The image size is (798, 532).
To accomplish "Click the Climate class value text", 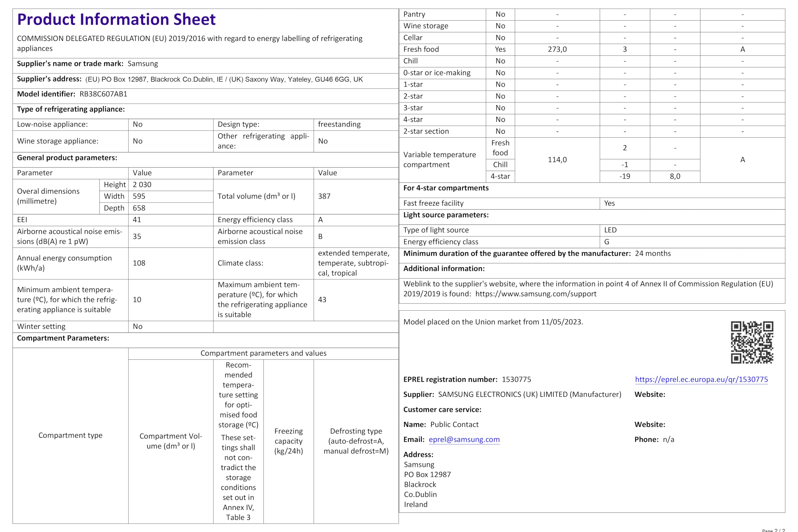I will 353,263.
